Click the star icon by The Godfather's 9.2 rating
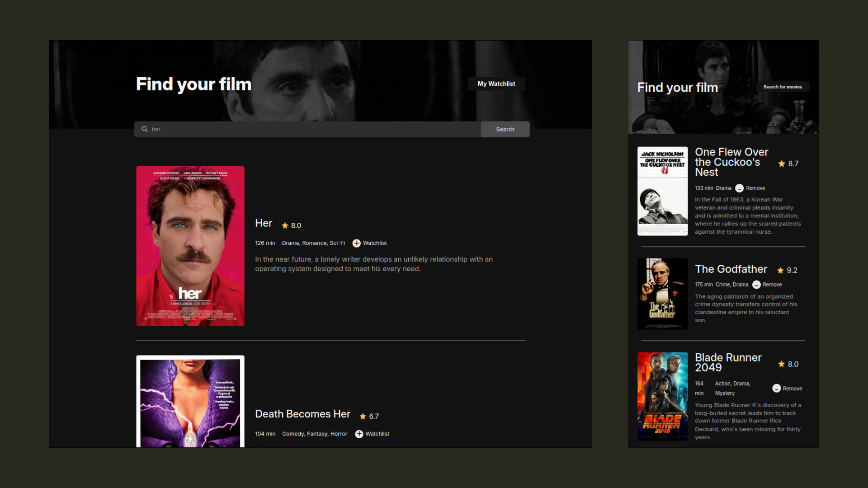 pos(780,270)
